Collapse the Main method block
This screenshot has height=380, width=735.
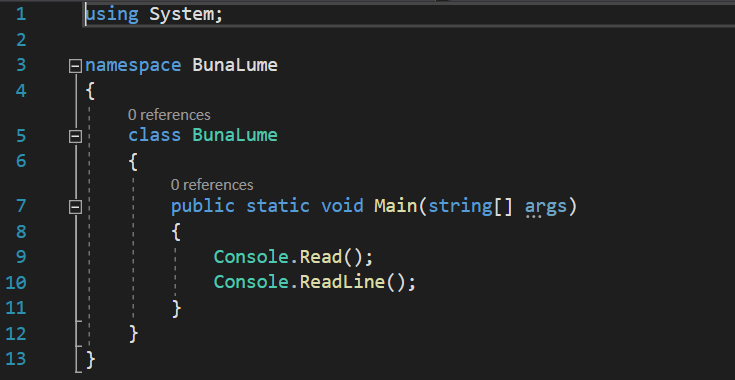[75, 207]
